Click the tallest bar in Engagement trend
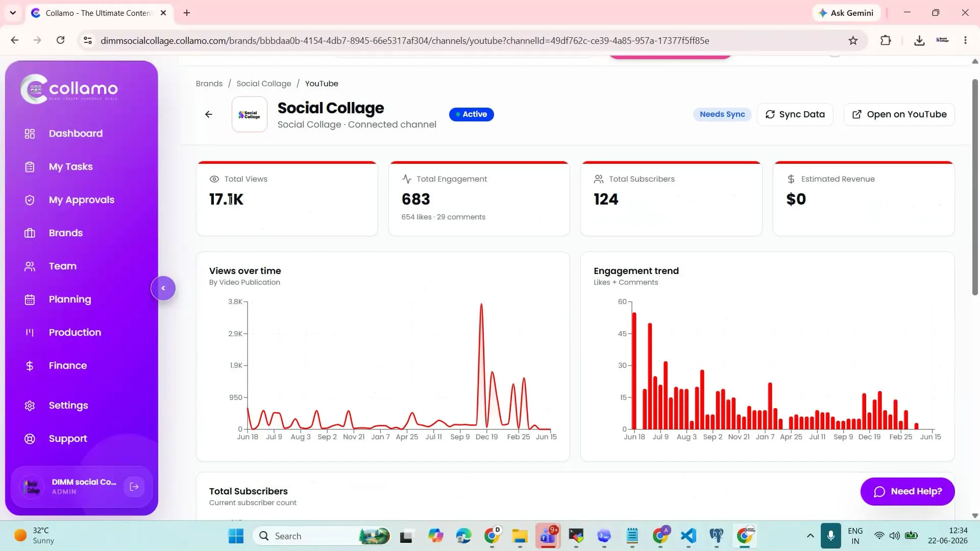The height and width of the screenshot is (551, 980). (x=634, y=371)
